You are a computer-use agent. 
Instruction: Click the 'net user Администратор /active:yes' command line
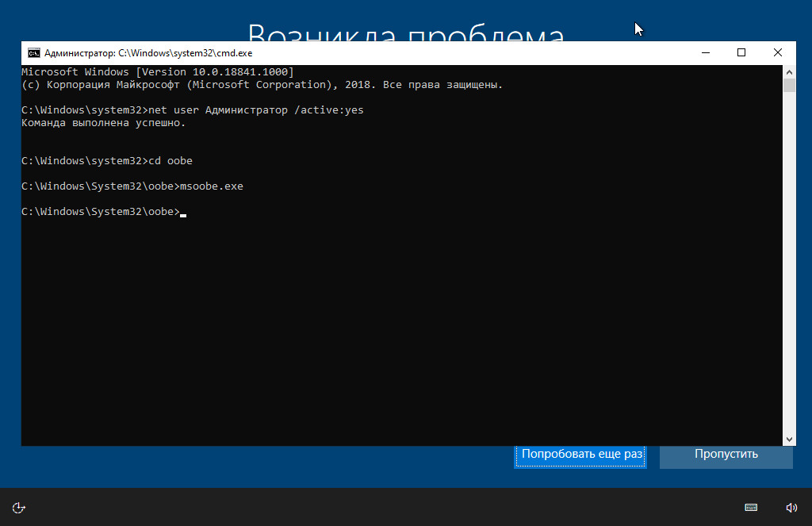(x=193, y=109)
